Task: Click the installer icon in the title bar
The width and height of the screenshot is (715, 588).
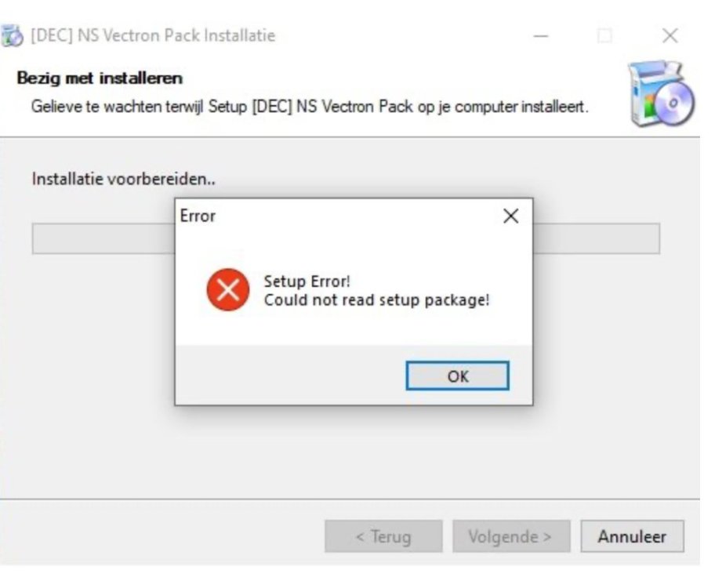Action: pos(12,36)
